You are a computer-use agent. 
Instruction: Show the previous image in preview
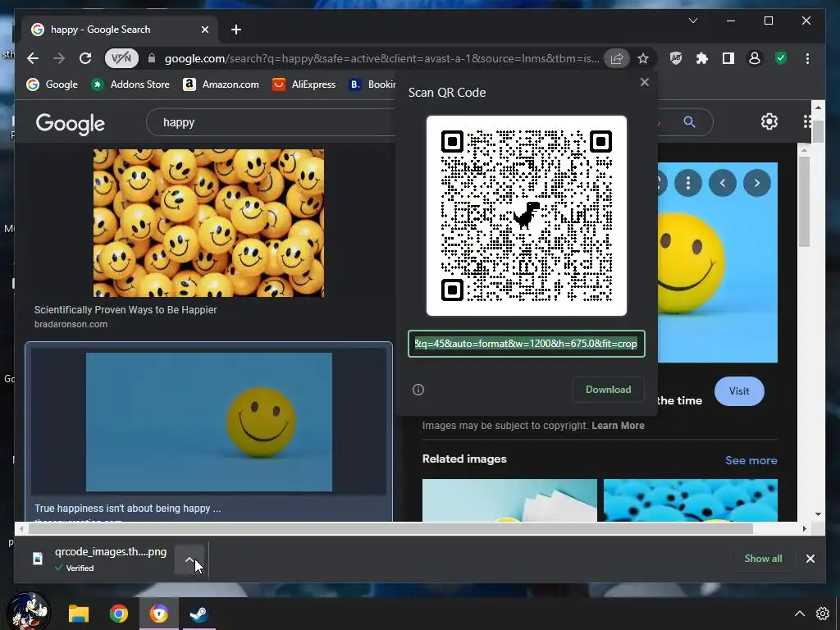[x=722, y=183]
